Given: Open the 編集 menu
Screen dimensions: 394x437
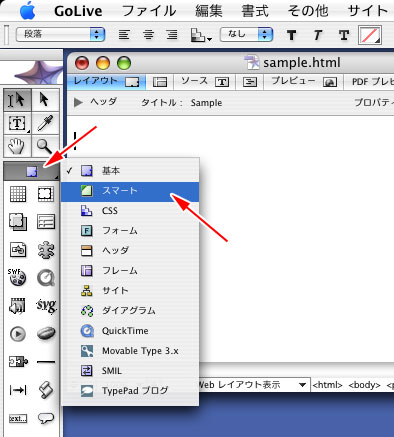Looking at the screenshot, I should (x=209, y=11).
